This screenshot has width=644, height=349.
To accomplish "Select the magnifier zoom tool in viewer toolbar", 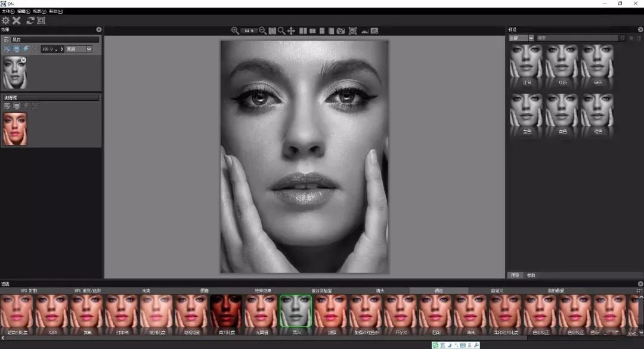I will pos(281,31).
